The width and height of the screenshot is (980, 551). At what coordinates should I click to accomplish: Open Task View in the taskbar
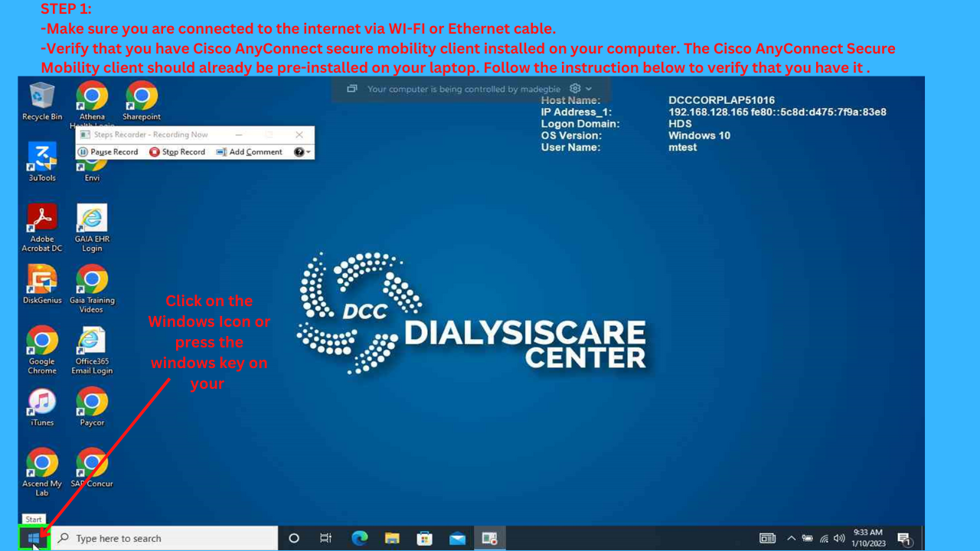pos(325,539)
